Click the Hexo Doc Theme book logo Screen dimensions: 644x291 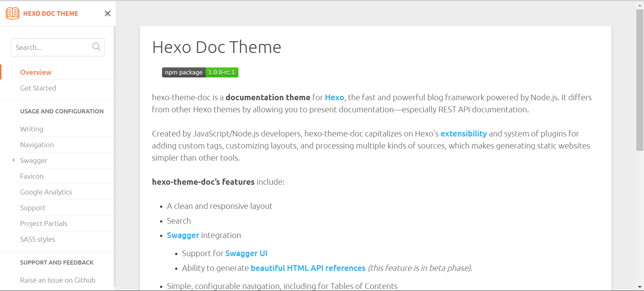point(13,13)
